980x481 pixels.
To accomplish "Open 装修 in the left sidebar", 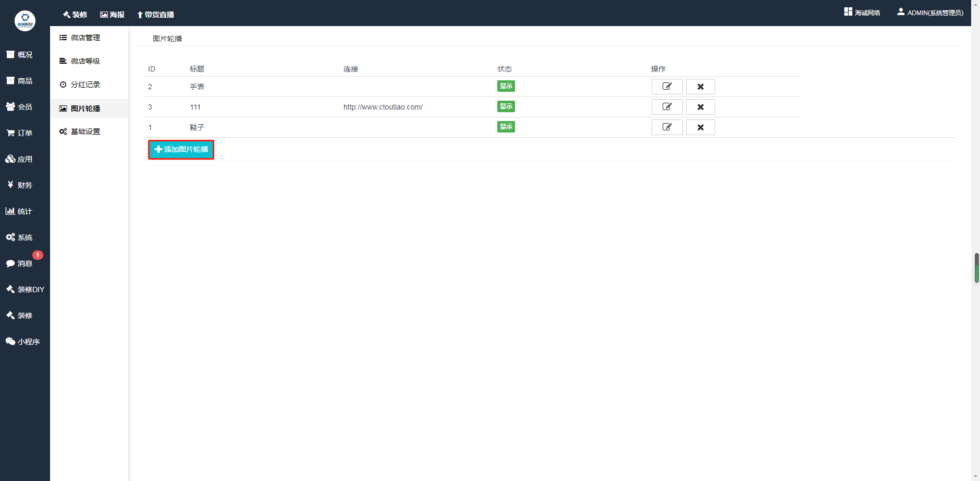I will coord(19,316).
